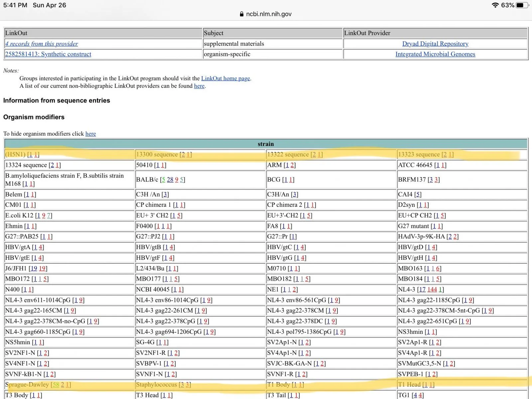Open the LinkOut home page link
Viewport: 532px width, 399px height.
click(x=225, y=78)
